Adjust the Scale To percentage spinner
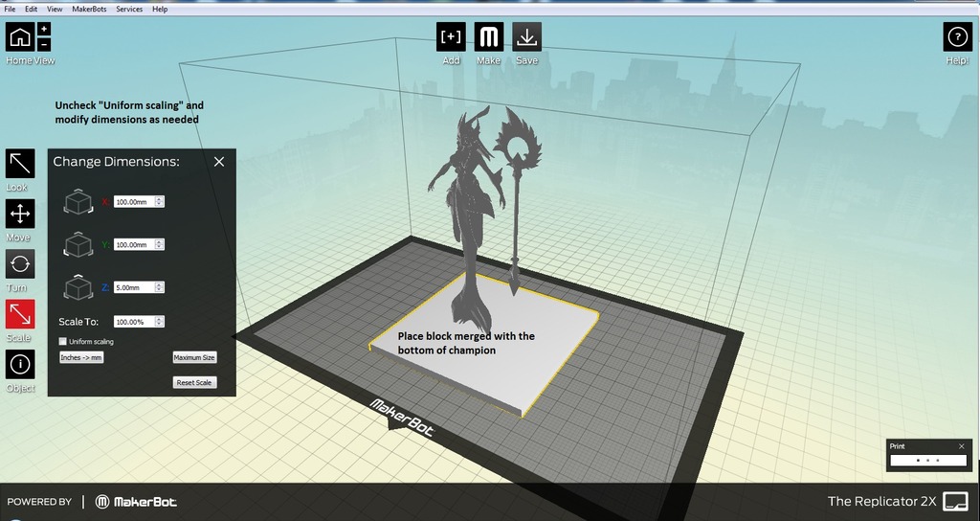The height and width of the screenshot is (521, 980). click(160, 322)
